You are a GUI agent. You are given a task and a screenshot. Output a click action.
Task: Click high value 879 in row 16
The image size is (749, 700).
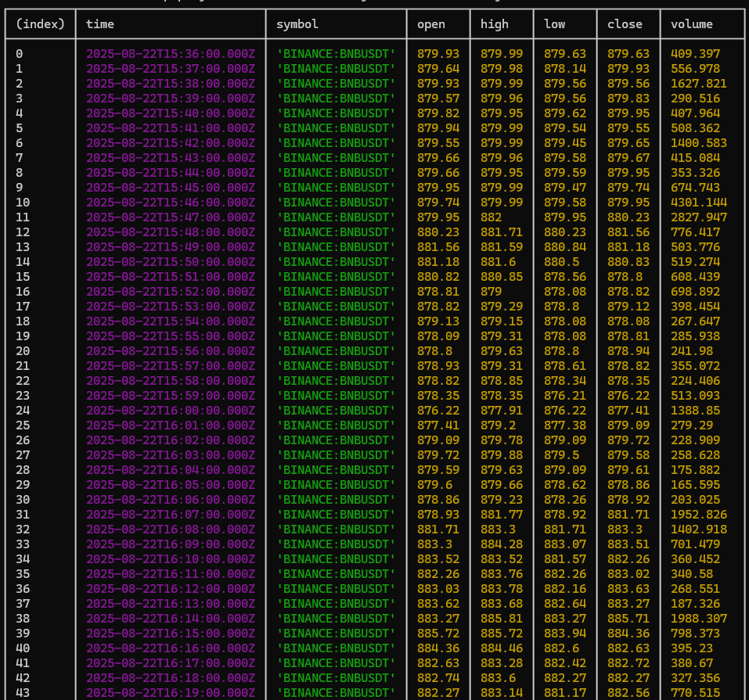tap(491, 292)
